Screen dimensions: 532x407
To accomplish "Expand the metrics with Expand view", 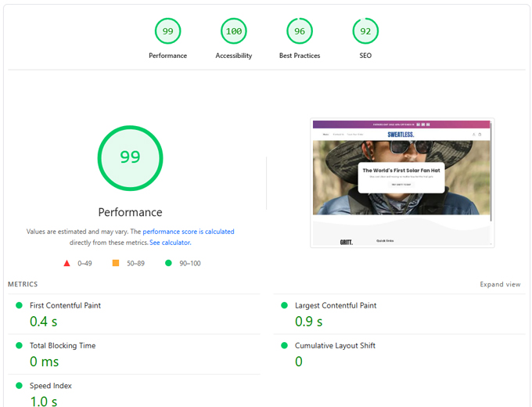I will (500, 284).
